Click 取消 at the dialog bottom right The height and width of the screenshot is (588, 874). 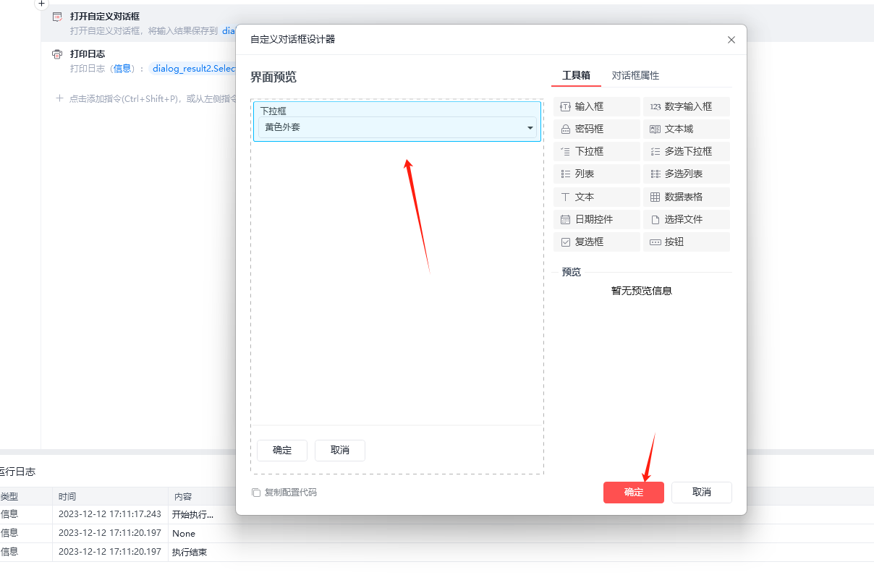click(x=702, y=493)
